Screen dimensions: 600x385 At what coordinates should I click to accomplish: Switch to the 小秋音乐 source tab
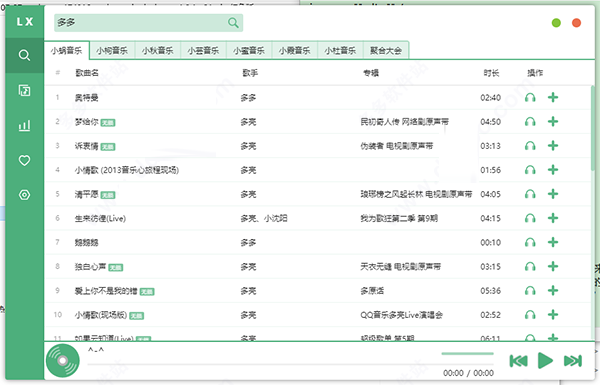[157, 50]
